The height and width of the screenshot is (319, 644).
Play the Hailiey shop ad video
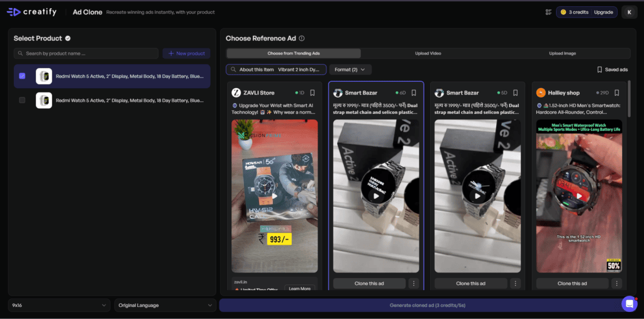(579, 196)
